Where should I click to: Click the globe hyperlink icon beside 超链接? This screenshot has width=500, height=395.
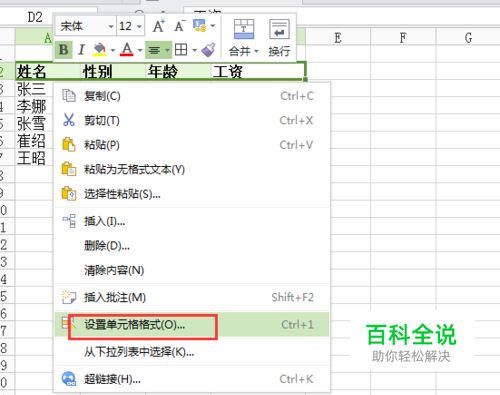(x=69, y=379)
